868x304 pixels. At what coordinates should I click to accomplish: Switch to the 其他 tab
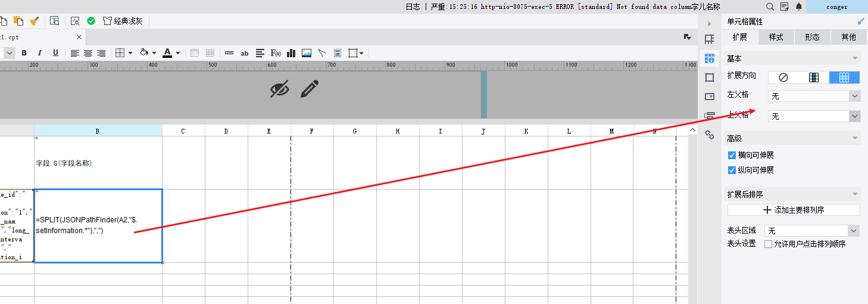[849, 37]
